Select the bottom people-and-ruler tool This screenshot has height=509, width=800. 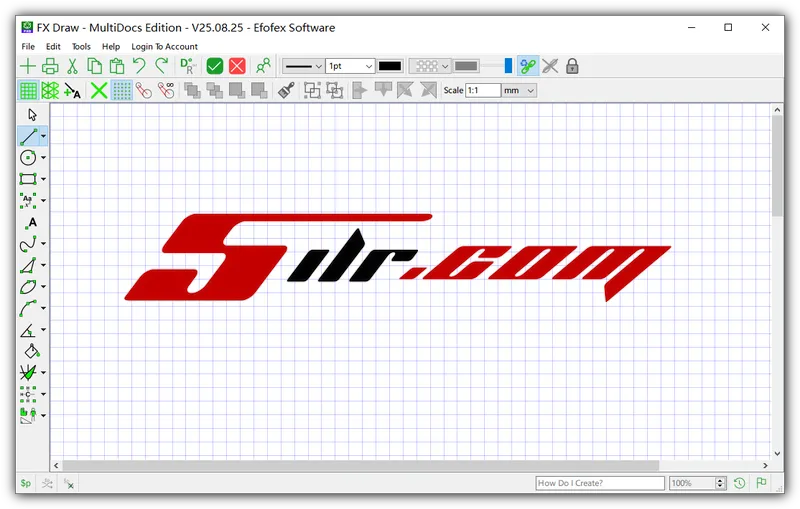(29, 416)
